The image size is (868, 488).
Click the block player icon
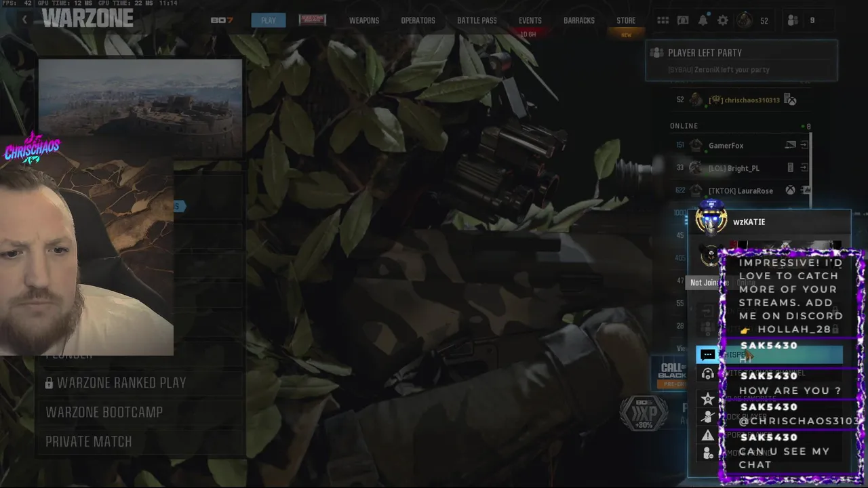[x=707, y=417]
